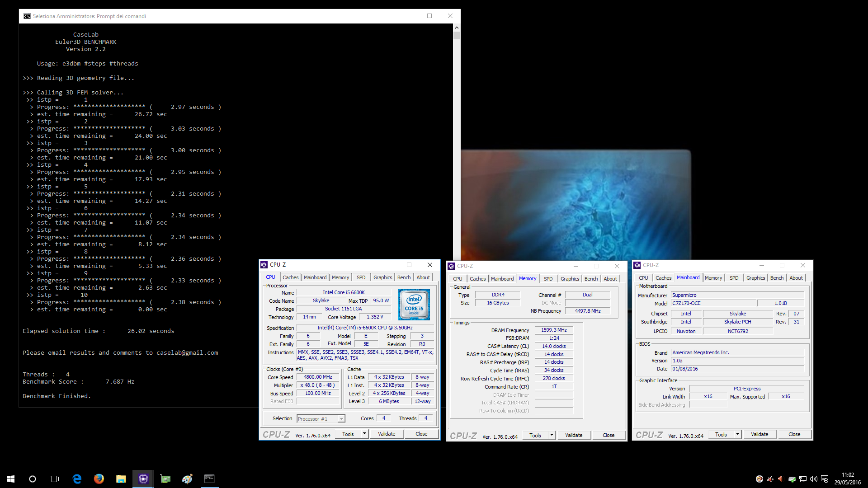Image resolution: width=868 pixels, height=488 pixels.
Task: Switch to Command Prompt taskbar icon
Action: (x=209, y=479)
